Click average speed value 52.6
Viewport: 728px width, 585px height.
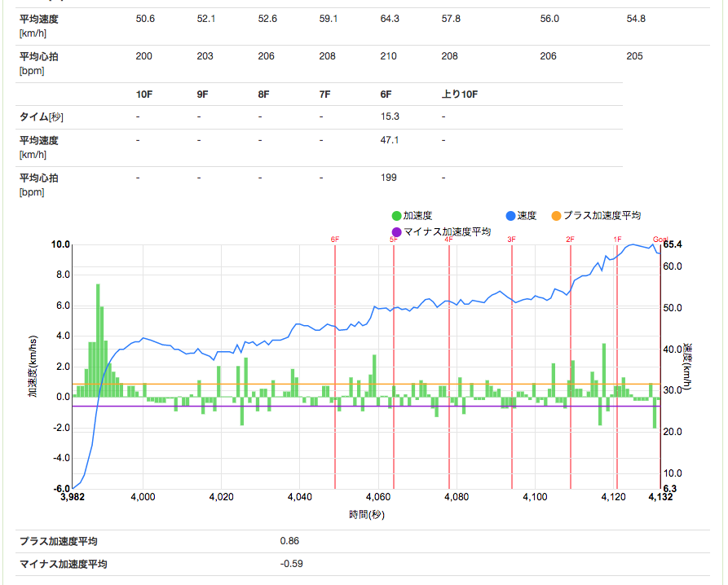pos(267,19)
